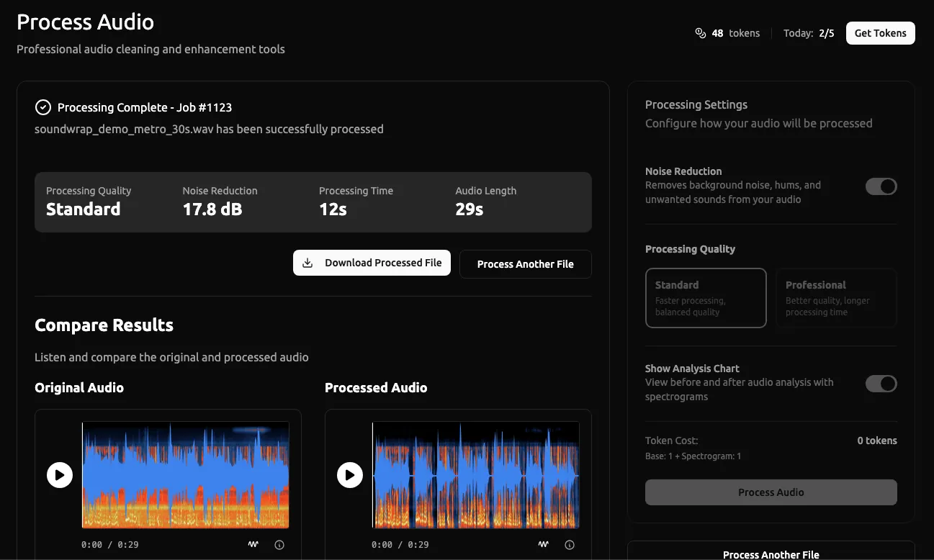Click the "12s" processing time value
934x560 pixels.
(333, 209)
